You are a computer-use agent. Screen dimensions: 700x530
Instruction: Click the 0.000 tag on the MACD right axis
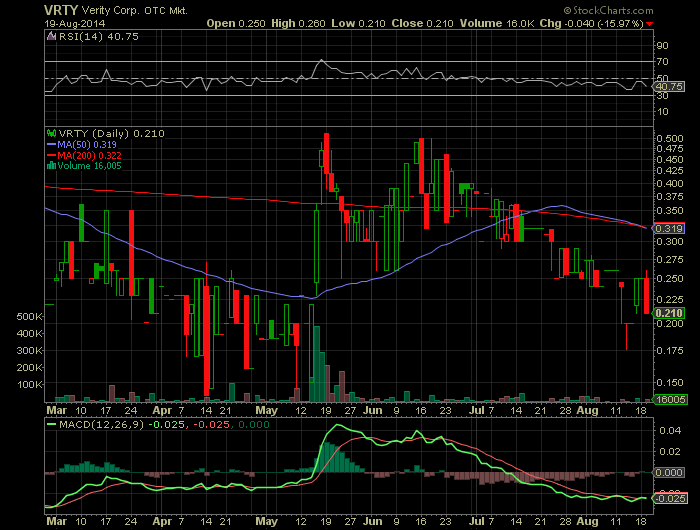pyautogui.click(x=669, y=472)
